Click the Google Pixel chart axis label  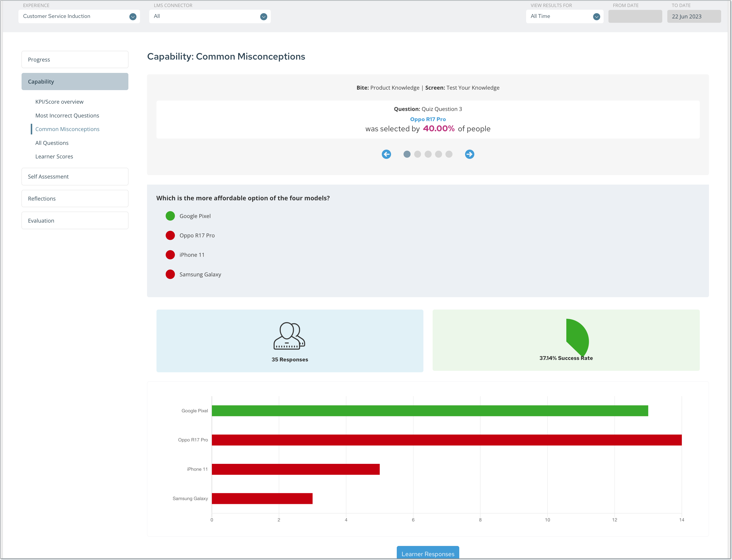(x=194, y=411)
